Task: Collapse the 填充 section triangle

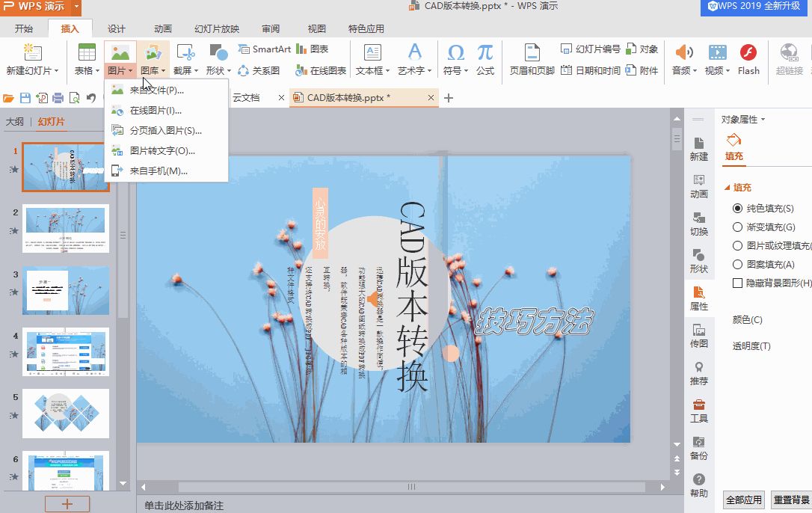Action: coord(727,188)
